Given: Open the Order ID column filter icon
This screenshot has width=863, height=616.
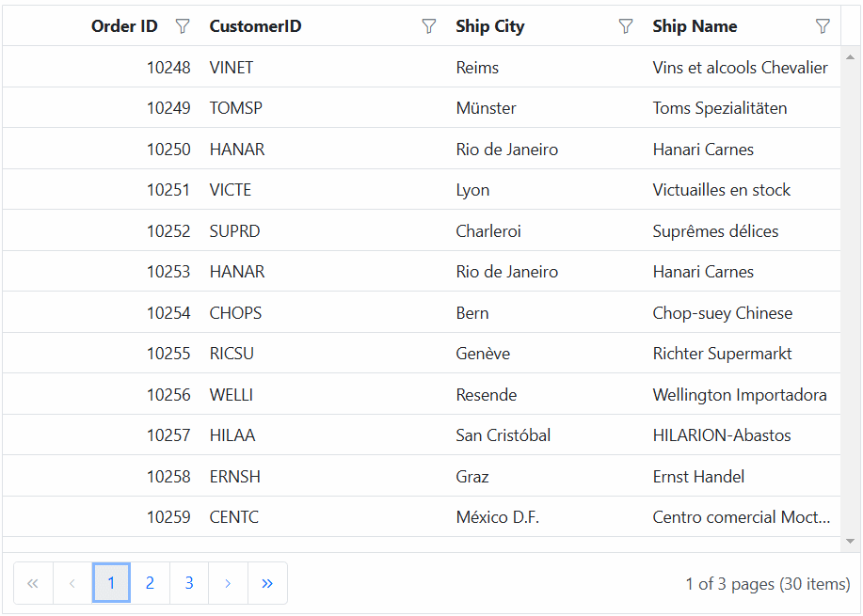Looking at the screenshot, I should click(183, 26).
